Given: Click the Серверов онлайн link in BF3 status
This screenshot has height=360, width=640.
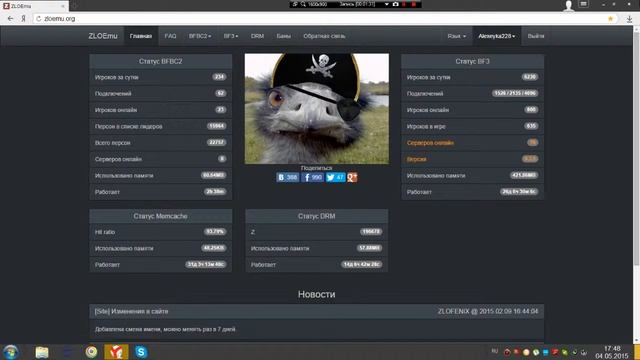Looking at the screenshot, I should click(x=430, y=143).
